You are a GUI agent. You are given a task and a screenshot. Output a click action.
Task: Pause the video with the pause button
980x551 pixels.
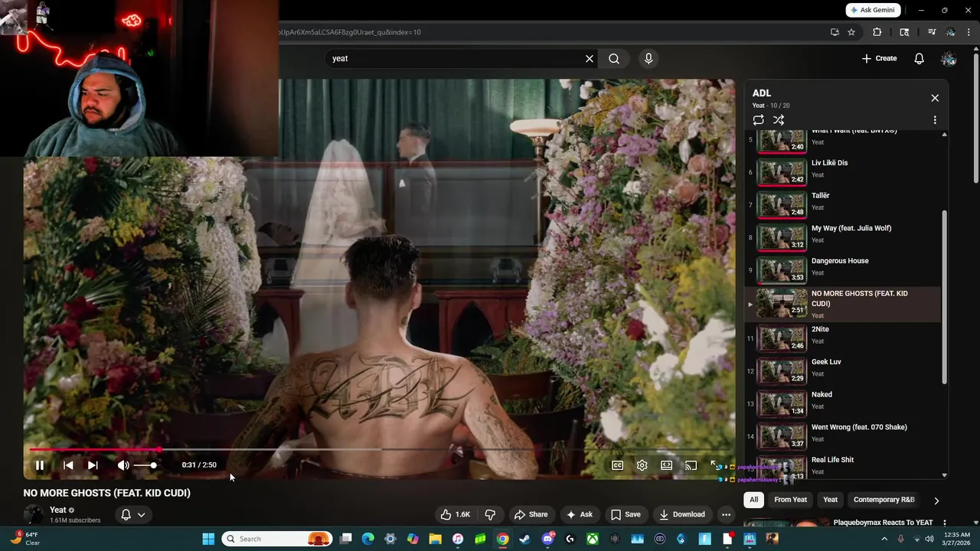[x=40, y=465]
